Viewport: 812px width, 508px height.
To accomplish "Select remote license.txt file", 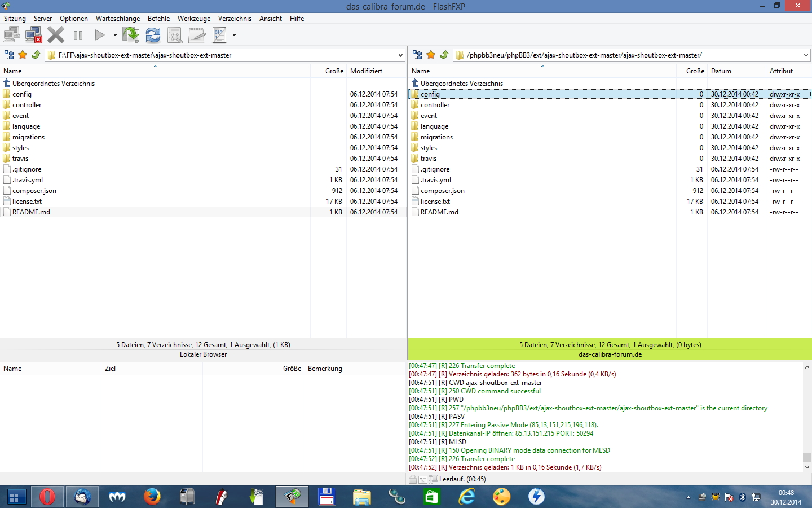I will (435, 202).
